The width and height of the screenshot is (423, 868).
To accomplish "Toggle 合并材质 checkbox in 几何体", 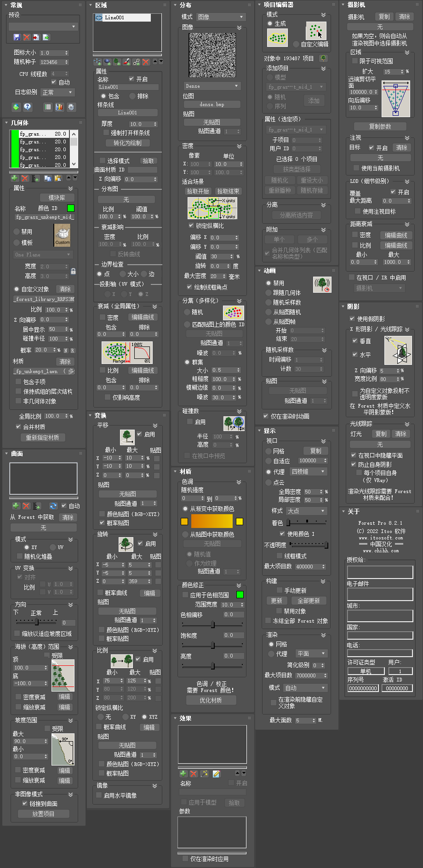I will pos(18,426).
